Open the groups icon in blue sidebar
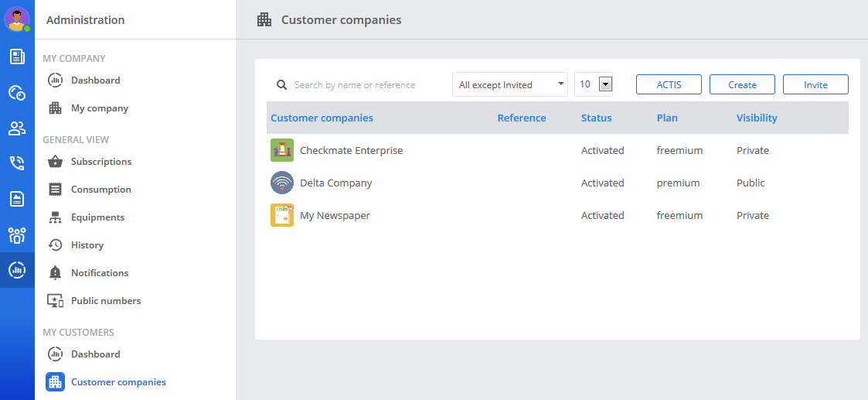Viewport: 868px width, 400px height. (x=17, y=235)
